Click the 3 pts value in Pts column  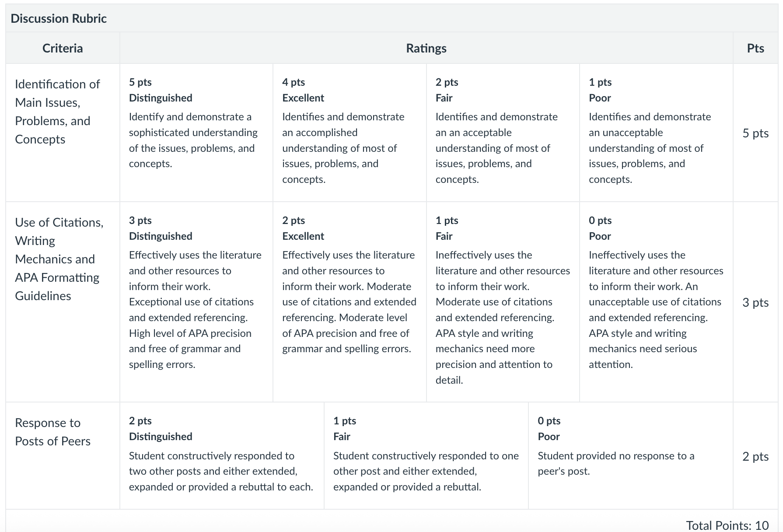[755, 302]
